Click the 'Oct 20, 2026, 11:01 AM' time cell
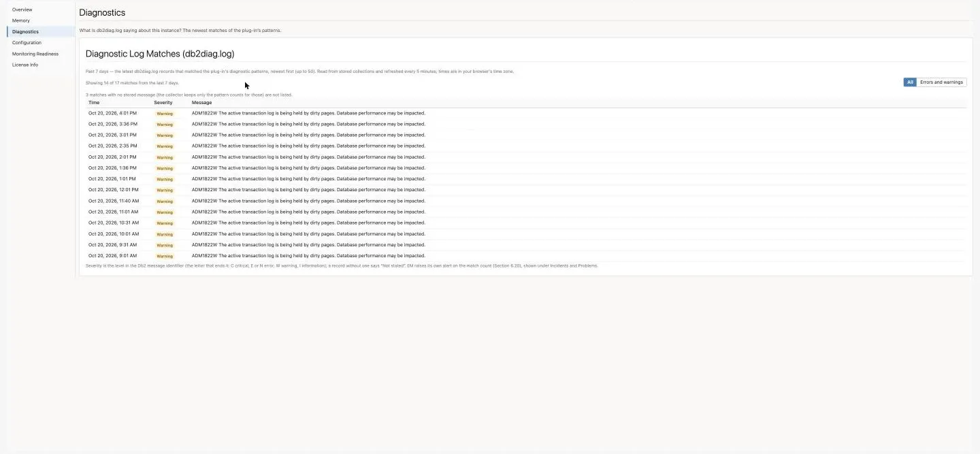The height and width of the screenshot is (454, 980). tap(114, 212)
